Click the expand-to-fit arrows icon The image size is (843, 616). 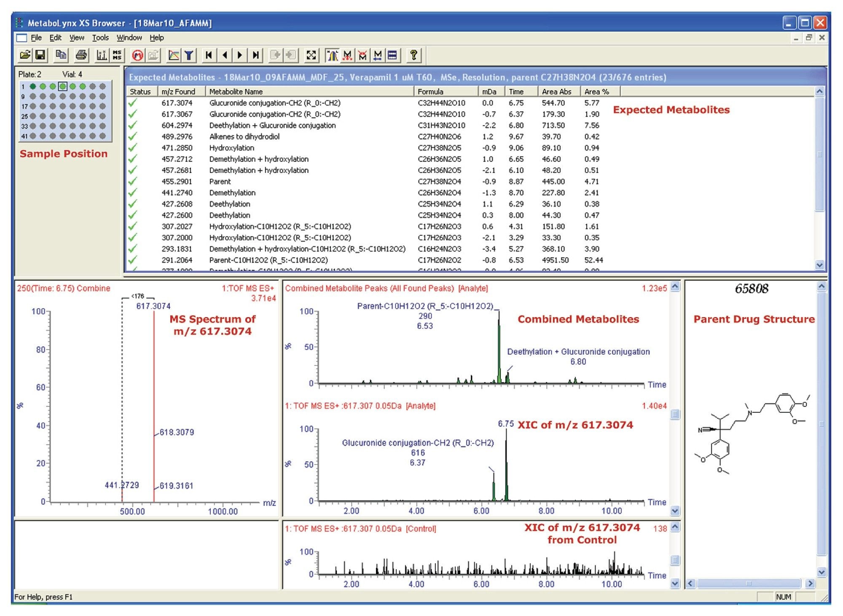[x=311, y=55]
